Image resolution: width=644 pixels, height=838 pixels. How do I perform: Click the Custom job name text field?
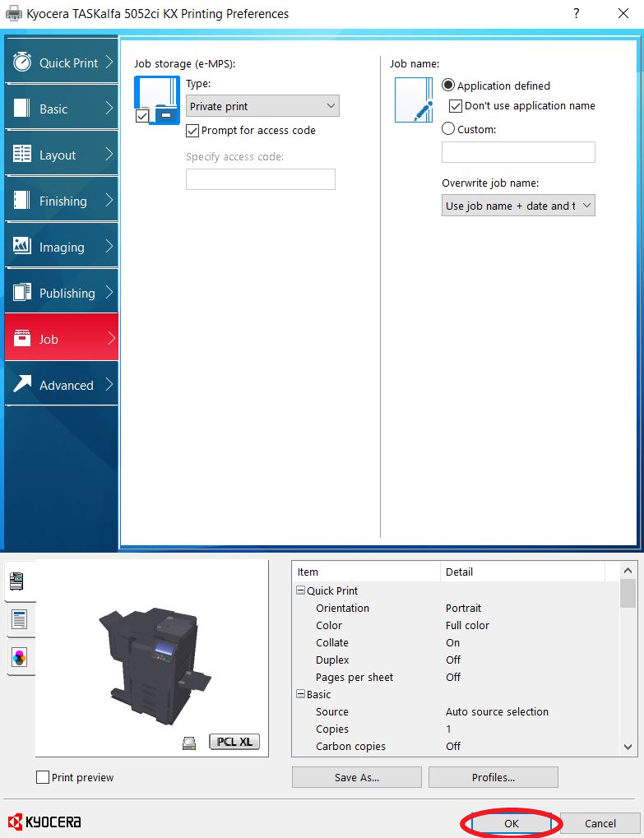[518, 152]
